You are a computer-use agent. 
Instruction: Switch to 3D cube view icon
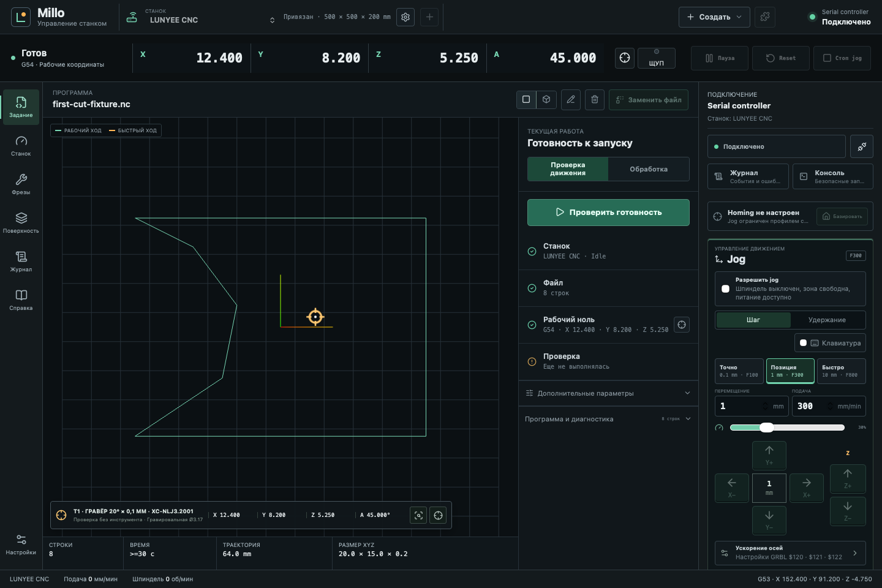[x=546, y=99]
